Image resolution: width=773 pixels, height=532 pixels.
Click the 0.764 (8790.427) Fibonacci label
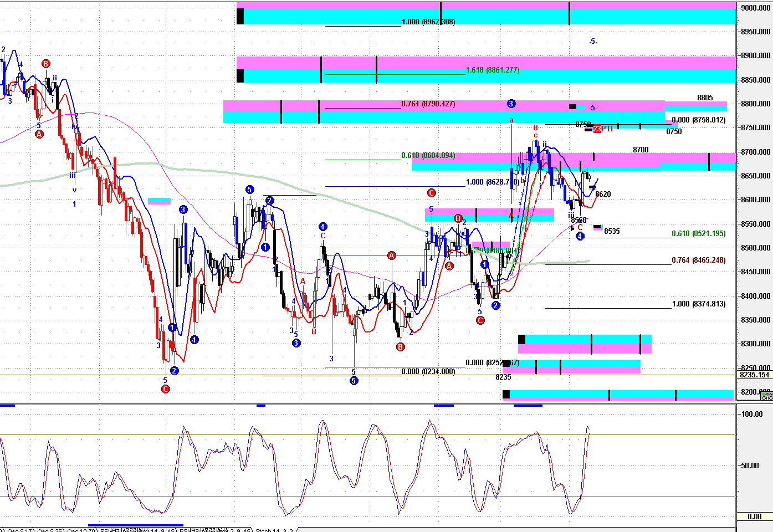coord(428,104)
